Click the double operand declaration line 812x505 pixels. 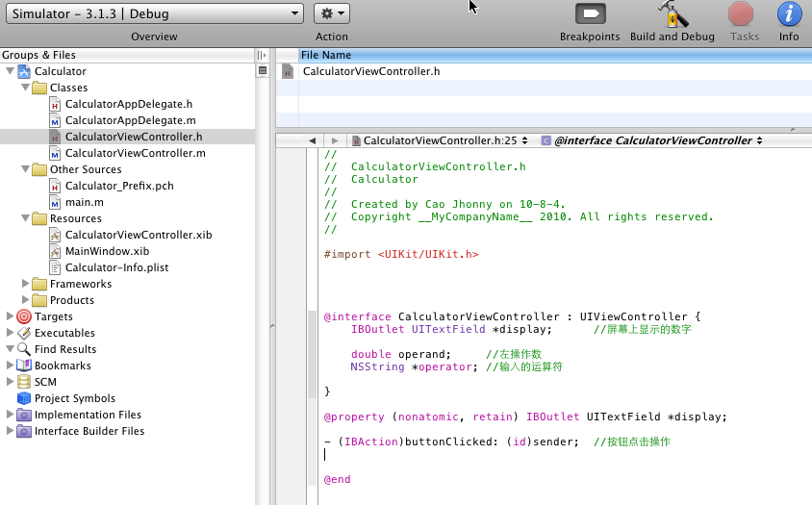(x=445, y=354)
